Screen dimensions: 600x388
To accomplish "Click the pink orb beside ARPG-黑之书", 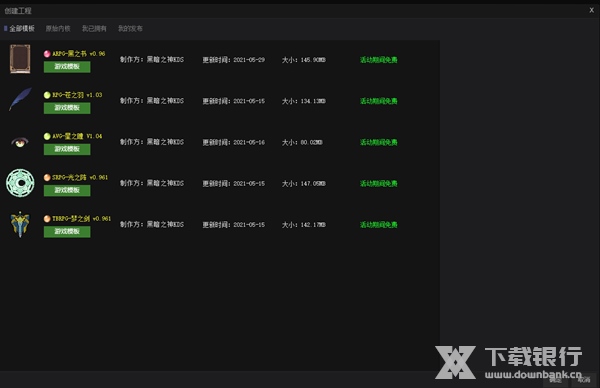I will tap(47, 54).
